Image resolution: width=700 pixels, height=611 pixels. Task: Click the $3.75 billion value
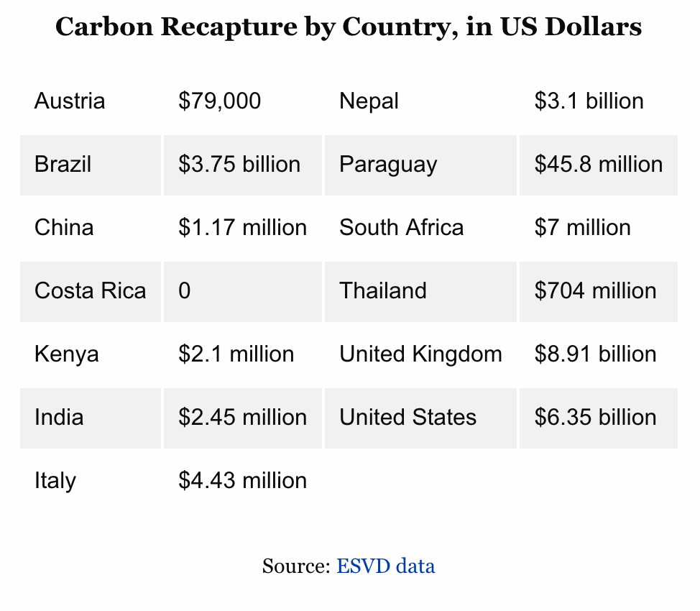click(239, 164)
